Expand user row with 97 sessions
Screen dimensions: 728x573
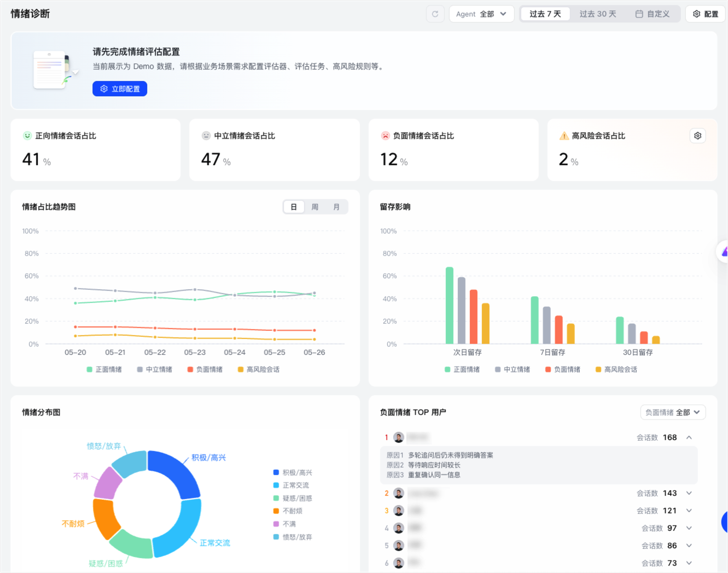coord(689,528)
